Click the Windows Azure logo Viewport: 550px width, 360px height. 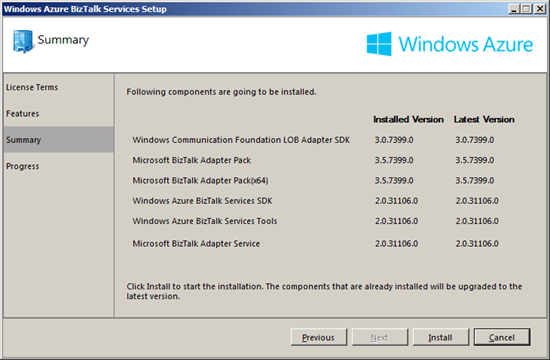(x=450, y=44)
